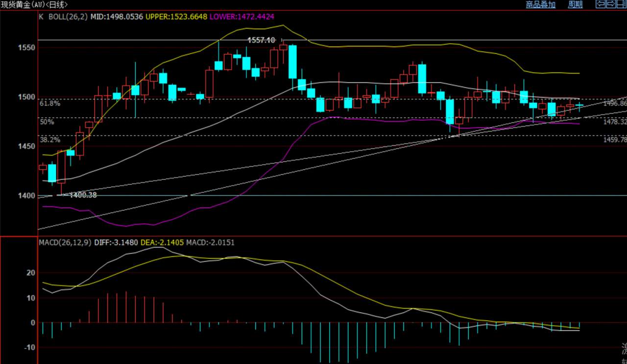The width and height of the screenshot is (627, 364).
Task: Select the LOWER:1472.4424 value
Action: [241, 17]
